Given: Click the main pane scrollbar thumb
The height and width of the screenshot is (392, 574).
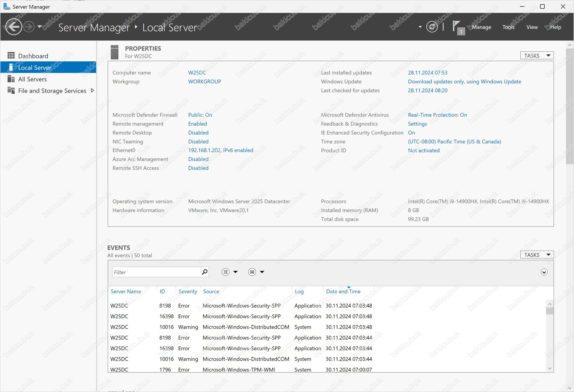Looking at the screenshot, I should tap(570, 106).
